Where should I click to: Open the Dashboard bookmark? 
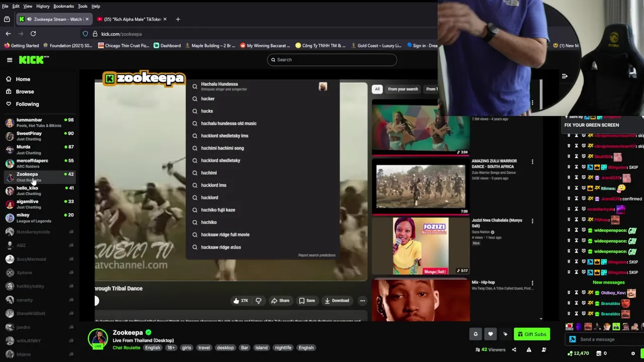click(167, 45)
